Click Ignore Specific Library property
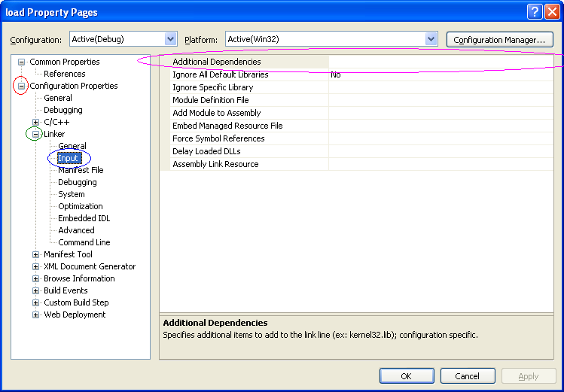The image size is (564, 392). pyautogui.click(x=212, y=87)
